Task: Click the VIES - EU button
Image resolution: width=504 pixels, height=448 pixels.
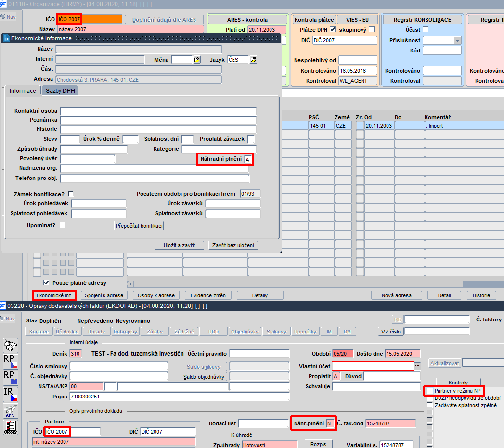Action: 357,20
